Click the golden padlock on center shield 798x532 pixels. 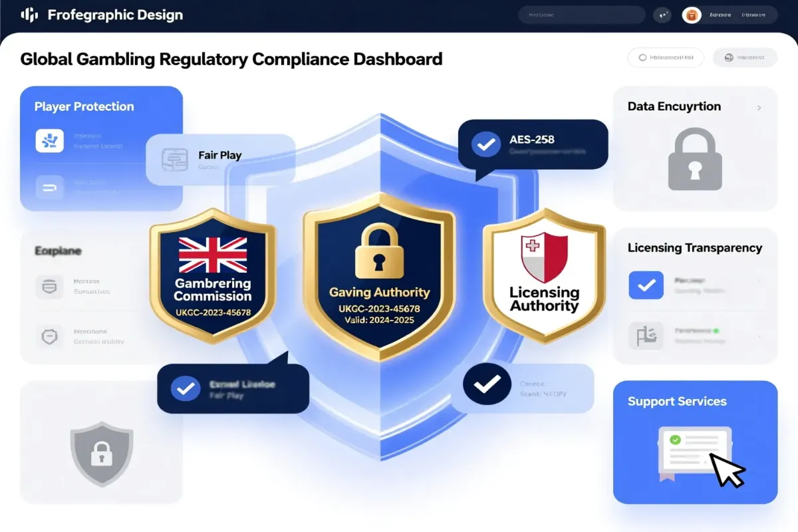point(379,249)
